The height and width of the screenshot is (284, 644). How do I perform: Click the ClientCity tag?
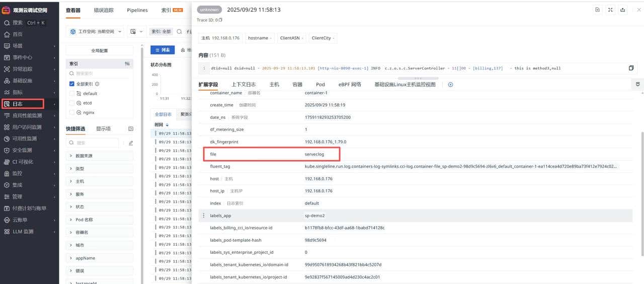pos(322,38)
